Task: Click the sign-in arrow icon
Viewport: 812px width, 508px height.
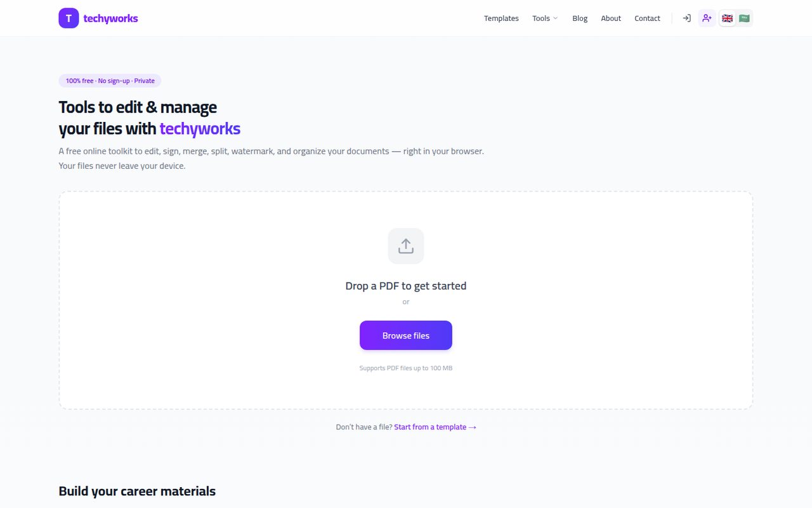Action: pos(686,18)
